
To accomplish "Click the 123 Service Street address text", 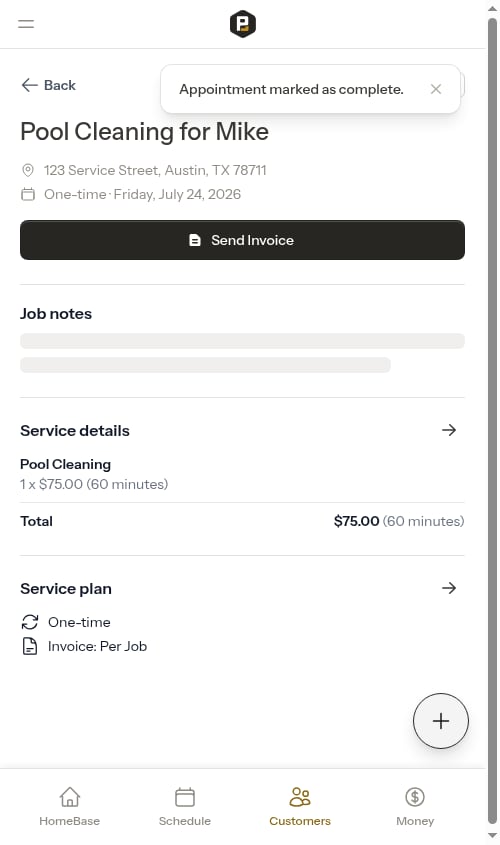I will pos(155,170).
